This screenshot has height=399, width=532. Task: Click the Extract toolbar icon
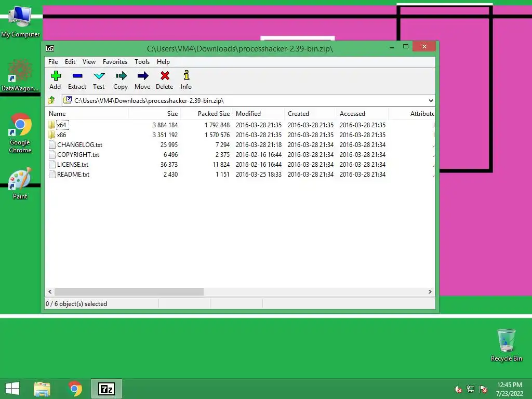point(77,76)
